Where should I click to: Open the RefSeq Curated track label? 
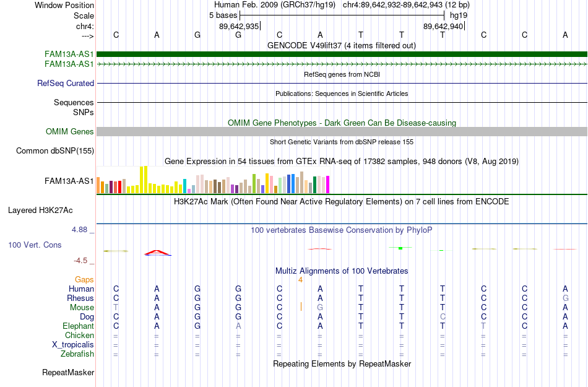[66, 83]
